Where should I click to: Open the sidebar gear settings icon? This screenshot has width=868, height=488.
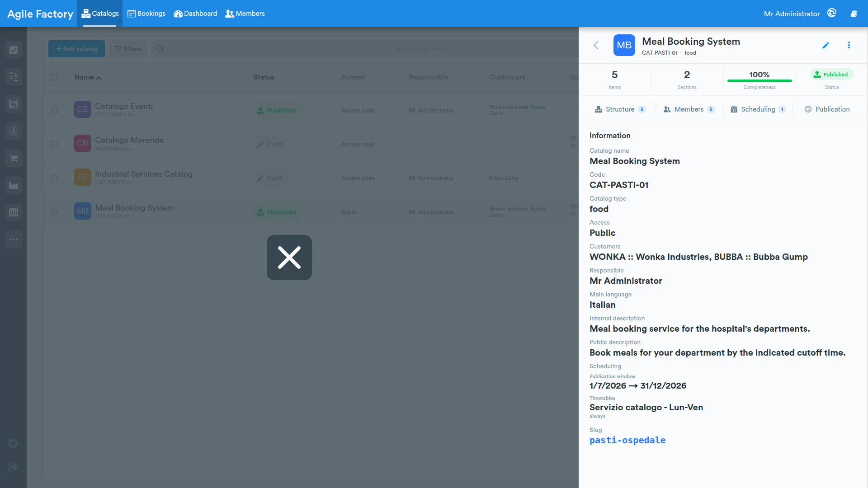point(14,444)
